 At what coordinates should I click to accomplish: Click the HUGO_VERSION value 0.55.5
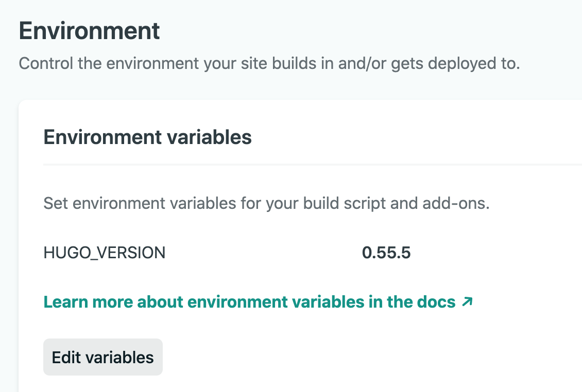[x=387, y=253]
